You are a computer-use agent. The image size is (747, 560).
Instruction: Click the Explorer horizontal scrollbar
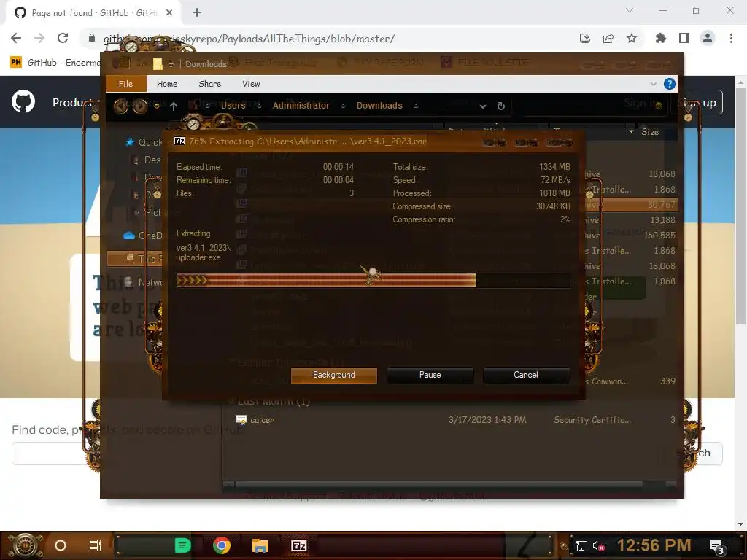click(438, 485)
